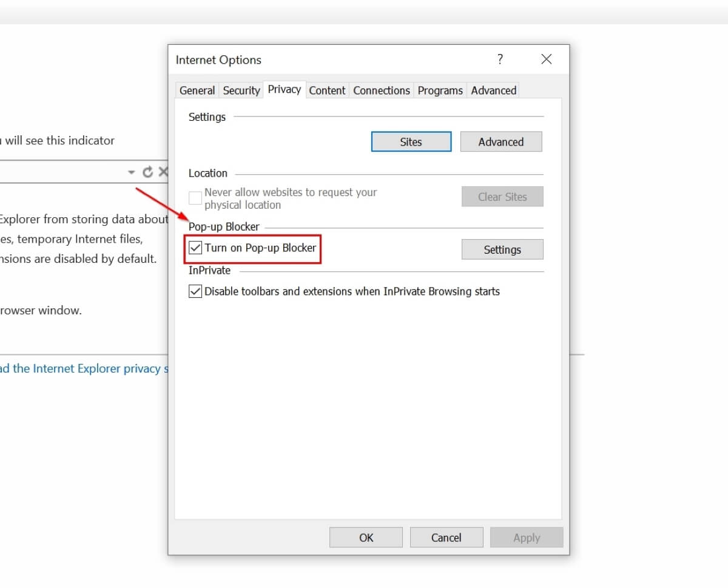
Task: Switch to the General tab
Action: click(x=197, y=90)
